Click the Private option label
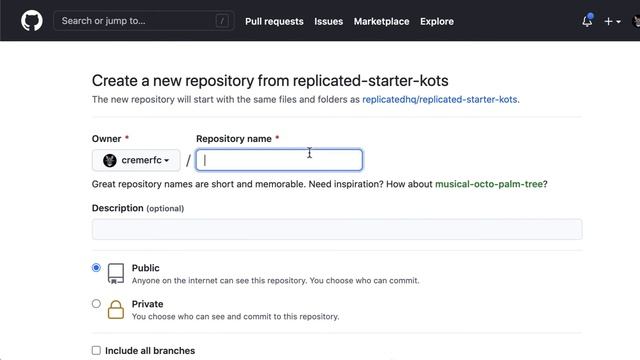 [x=147, y=304]
